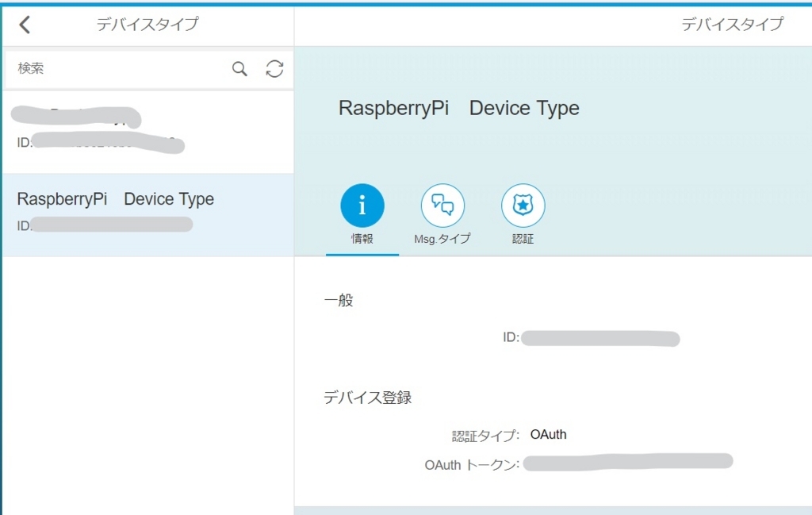Go back using the left chevron arrow
812x515 pixels.
(25, 25)
